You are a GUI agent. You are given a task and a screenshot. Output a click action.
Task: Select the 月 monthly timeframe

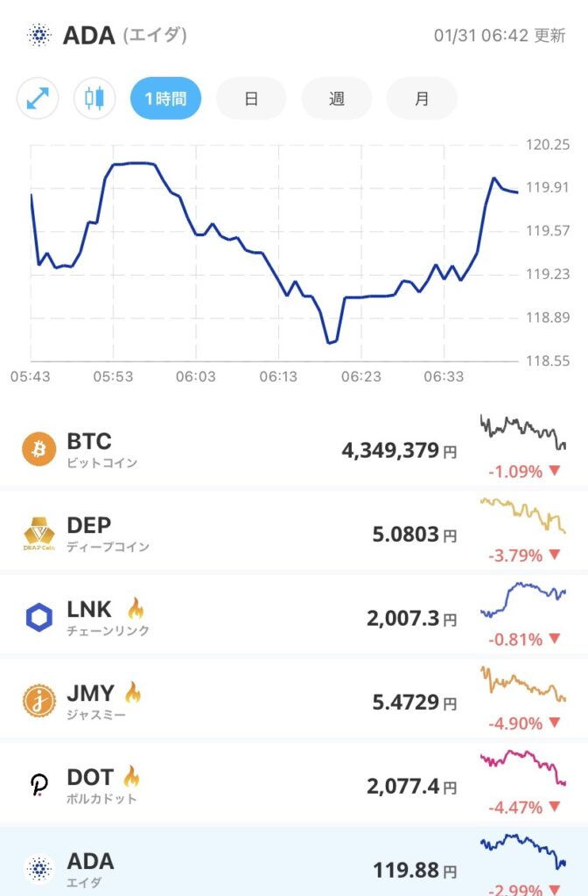421,98
